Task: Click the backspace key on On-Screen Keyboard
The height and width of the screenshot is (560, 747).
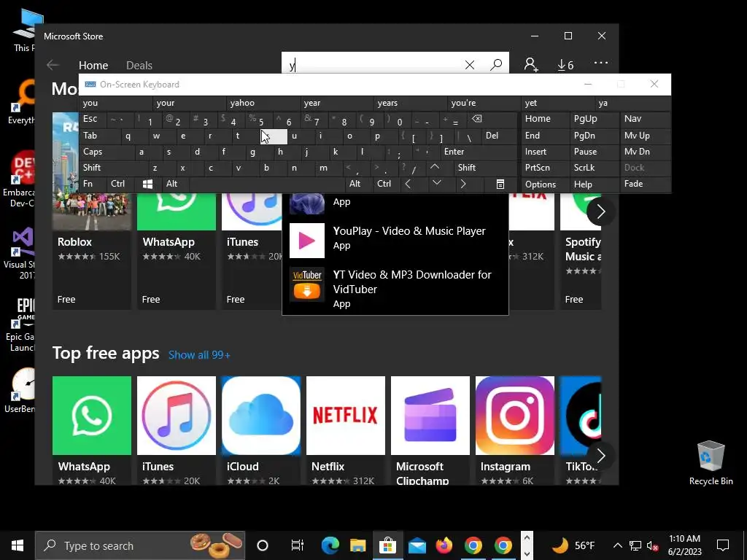Action: coord(477,119)
